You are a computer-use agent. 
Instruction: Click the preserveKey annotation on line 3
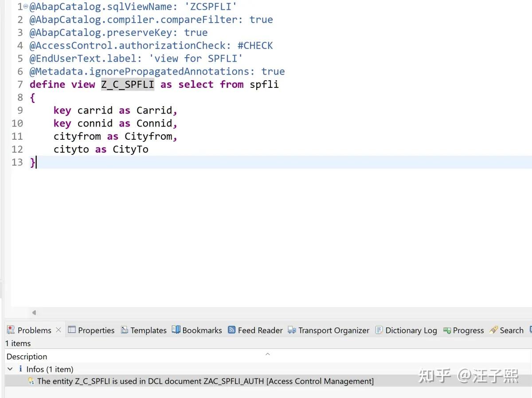(118, 32)
